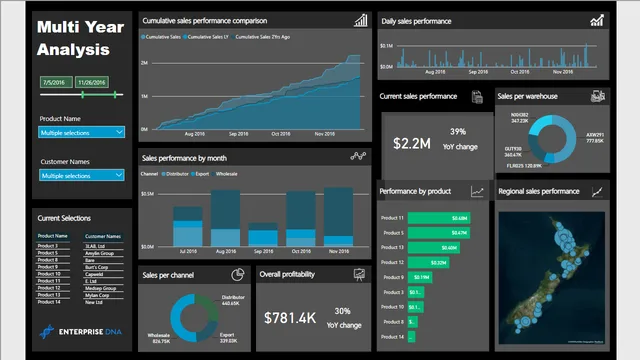Viewport: 640px width, 360px height.
Task: Click the New Zealand regional sales map
Action: (551, 278)
